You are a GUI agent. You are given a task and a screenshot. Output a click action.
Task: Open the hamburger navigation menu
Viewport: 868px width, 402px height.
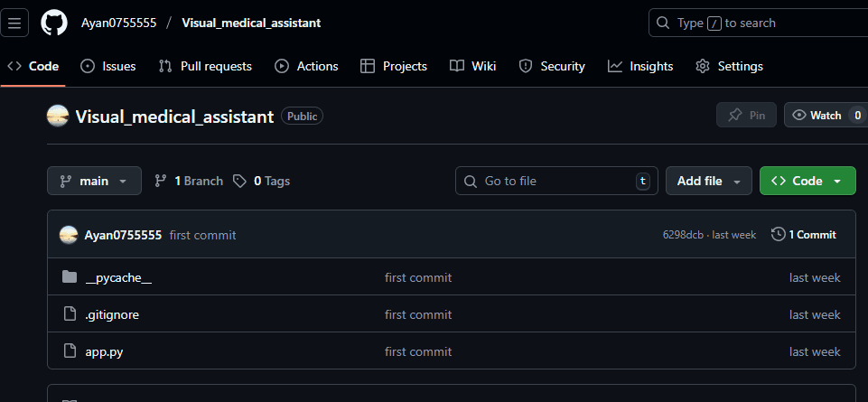(x=15, y=23)
